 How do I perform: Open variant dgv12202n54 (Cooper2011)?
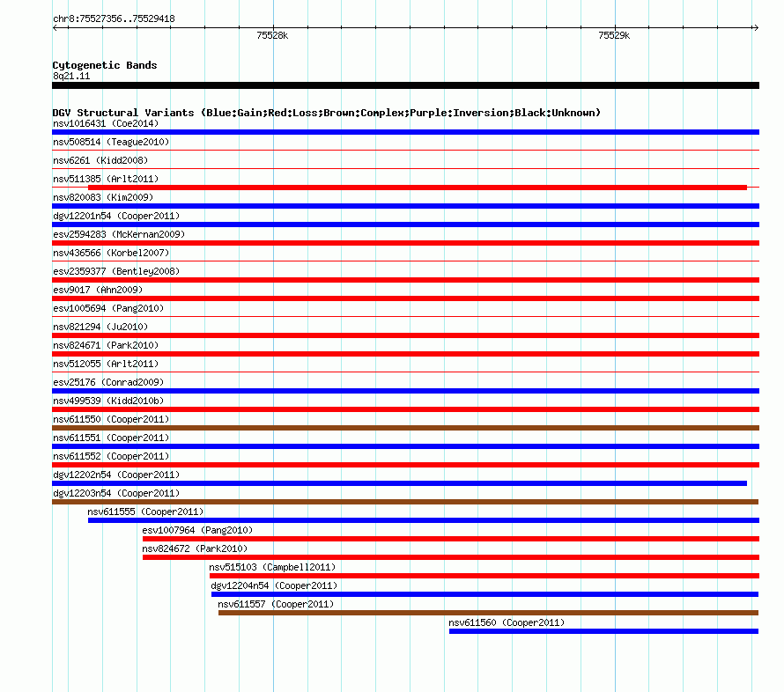pyautogui.click(x=116, y=475)
